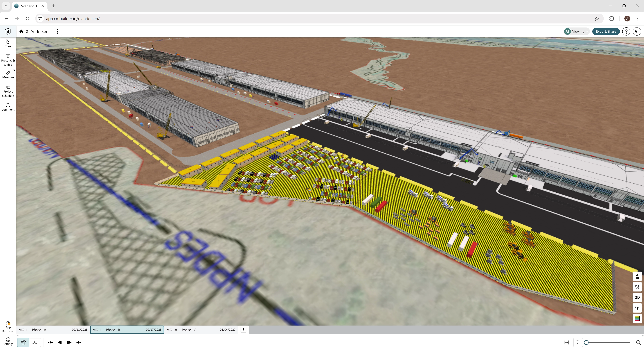644x348 pixels.
Task: Switch viewport to 2D view
Action: [637, 297]
